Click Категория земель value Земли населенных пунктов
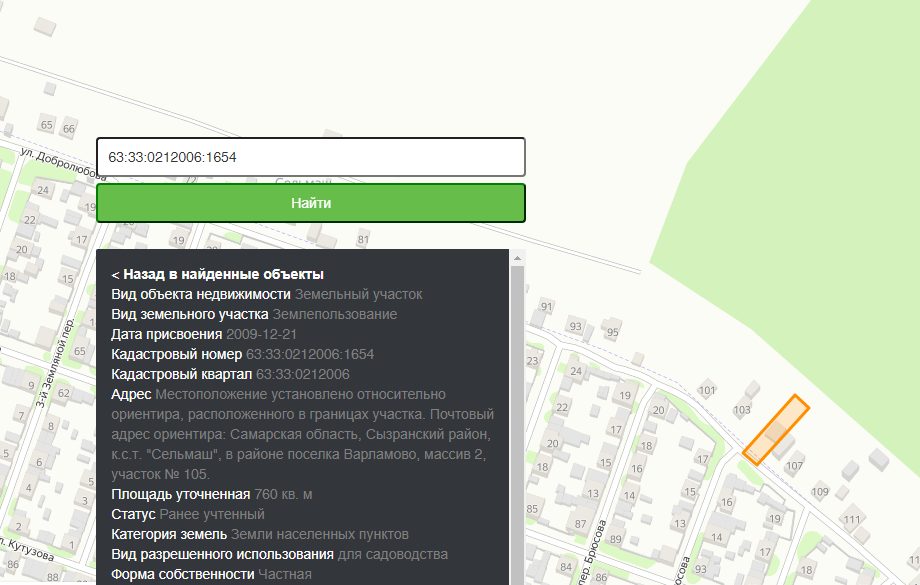 coord(320,534)
